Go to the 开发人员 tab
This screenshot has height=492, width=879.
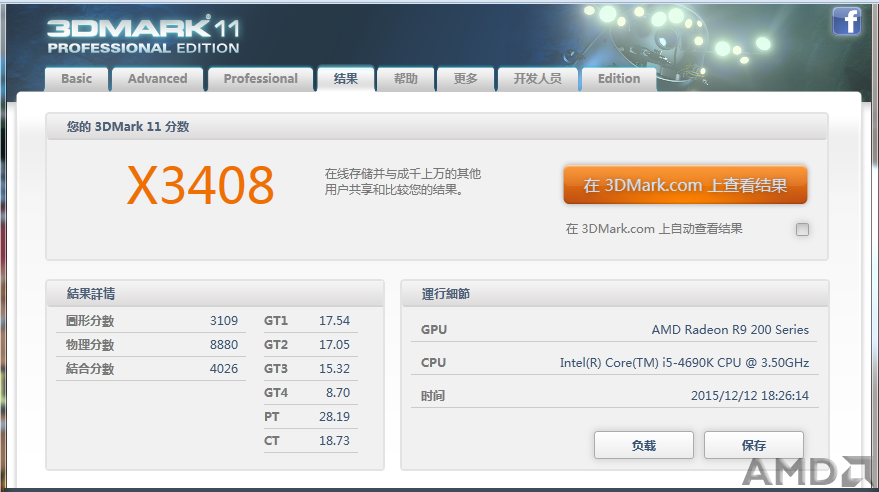pos(538,79)
